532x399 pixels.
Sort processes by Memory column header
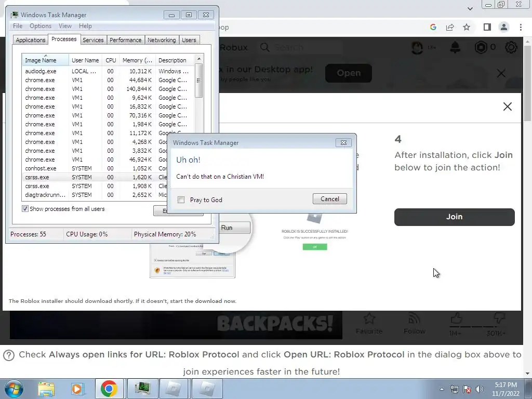[137, 60]
